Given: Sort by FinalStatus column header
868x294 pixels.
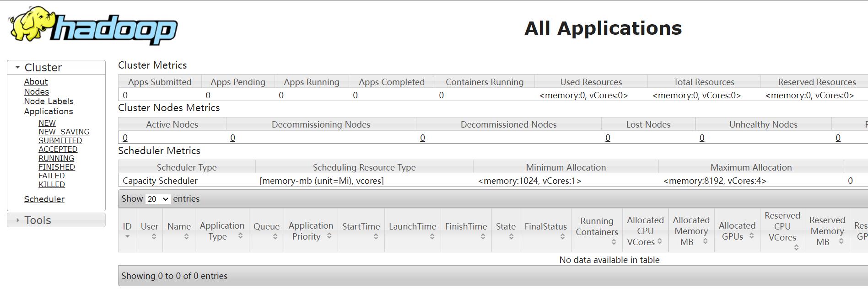Looking at the screenshot, I should click(x=545, y=227).
